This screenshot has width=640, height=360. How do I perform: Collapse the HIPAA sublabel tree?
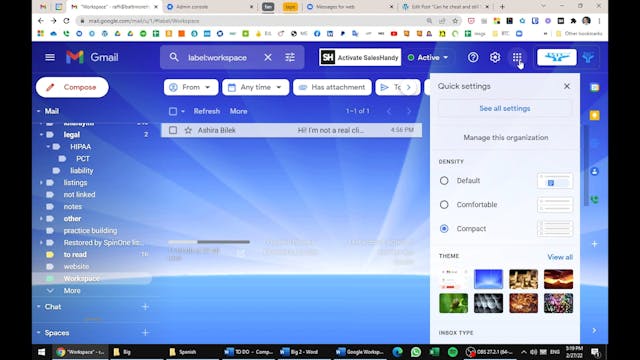(x=48, y=147)
